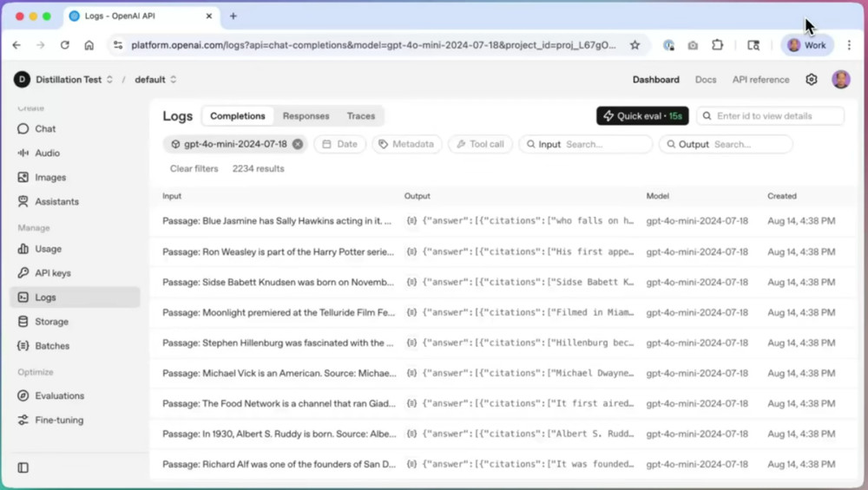The width and height of the screenshot is (868, 490).
Task: Open the Date filter dropdown
Action: 339,144
